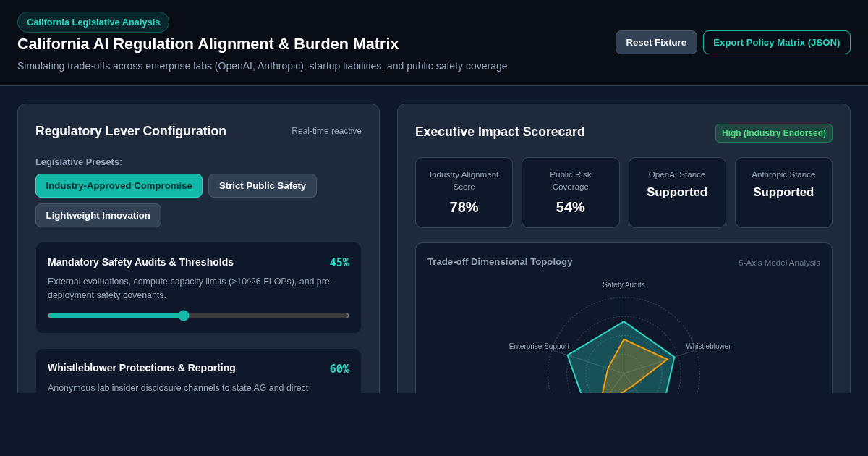868x456 pixels.
Task: Click the Real-time reactive label
Action: pos(326,131)
